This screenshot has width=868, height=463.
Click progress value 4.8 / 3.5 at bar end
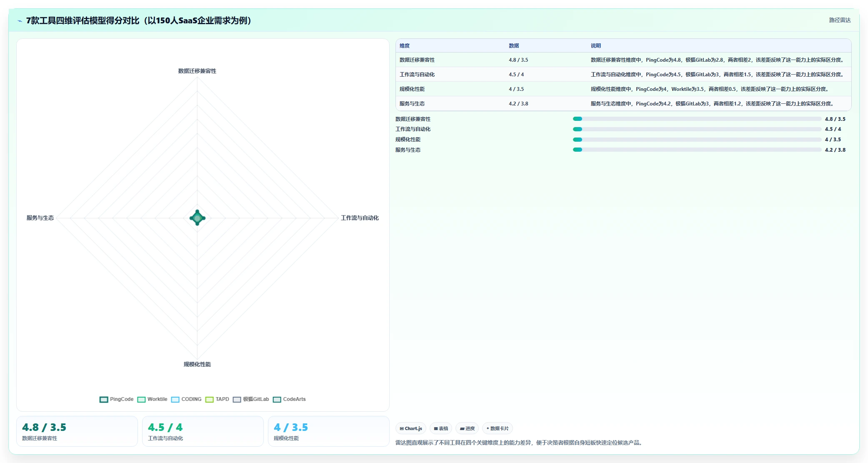click(835, 119)
